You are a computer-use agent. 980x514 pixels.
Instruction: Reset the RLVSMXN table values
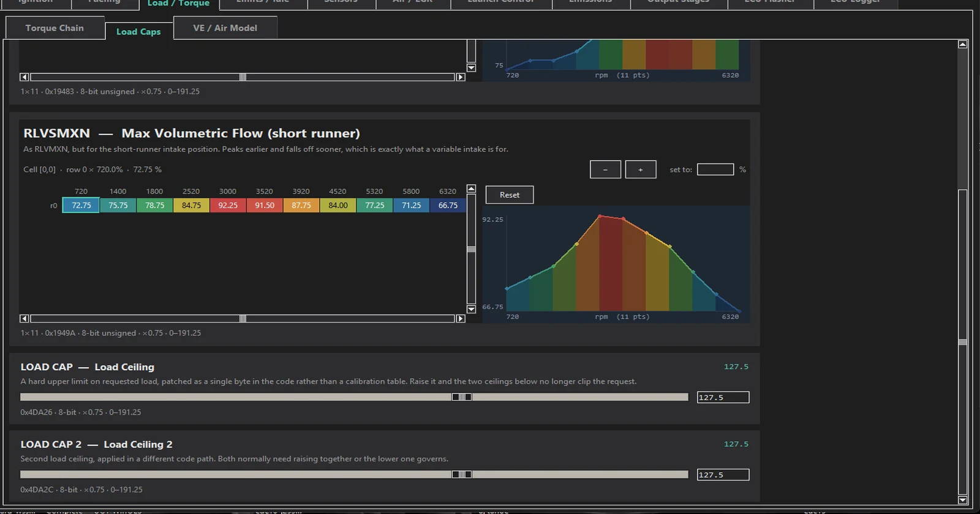click(510, 195)
